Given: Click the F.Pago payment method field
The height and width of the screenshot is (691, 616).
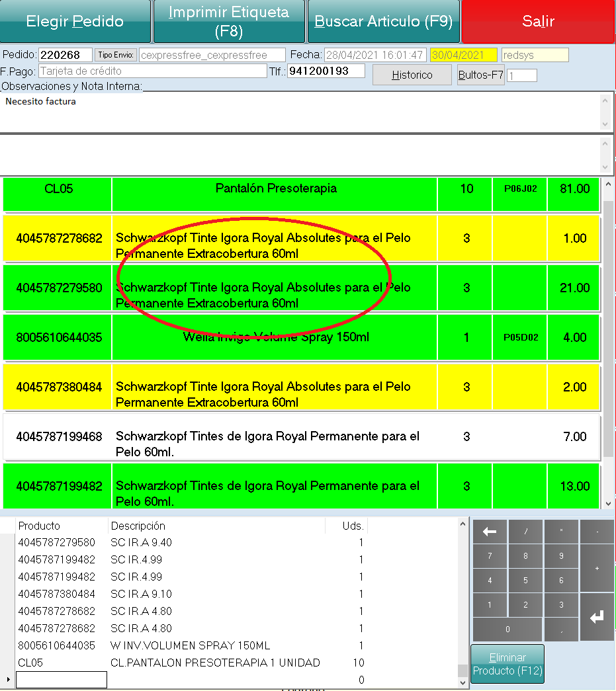Looking at the screenshot, I should pyautogui.click(x=153, y=71).
